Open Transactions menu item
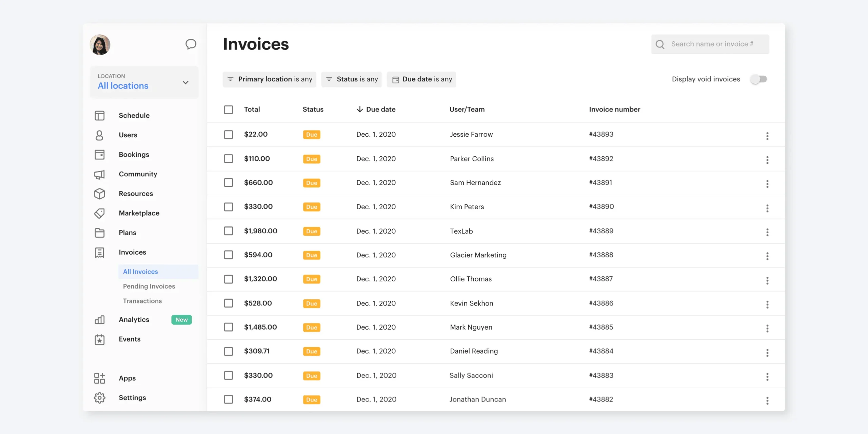868x434 pixels. [142, 301]
